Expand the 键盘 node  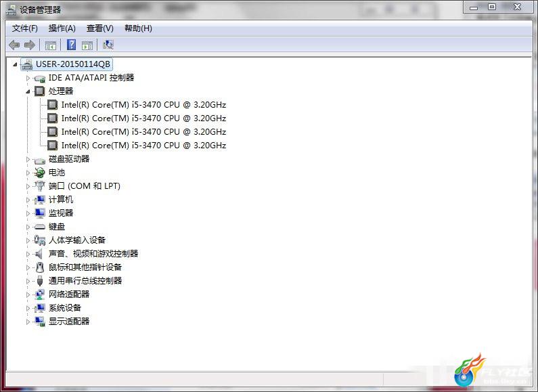(x=28, y=227)
